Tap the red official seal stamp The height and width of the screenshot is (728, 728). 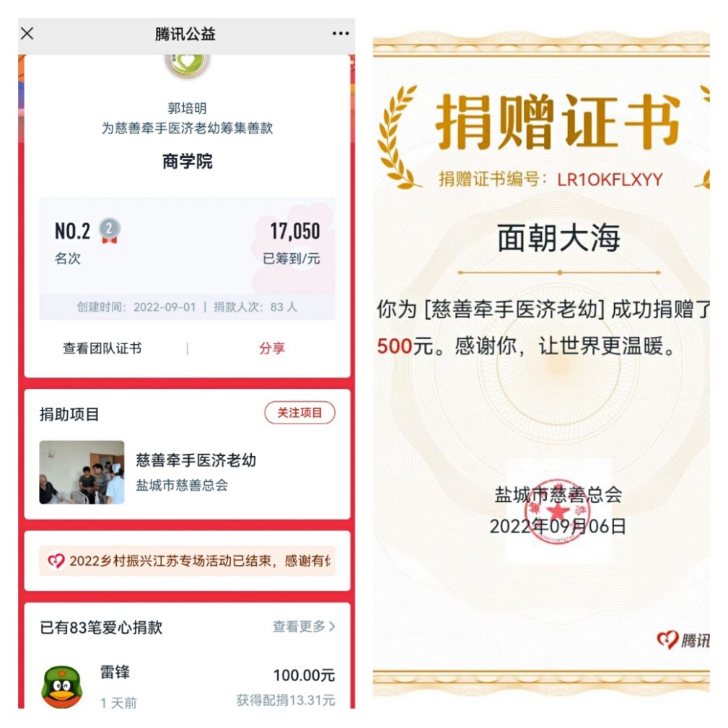pyautogui.click(x=557, y=512)
